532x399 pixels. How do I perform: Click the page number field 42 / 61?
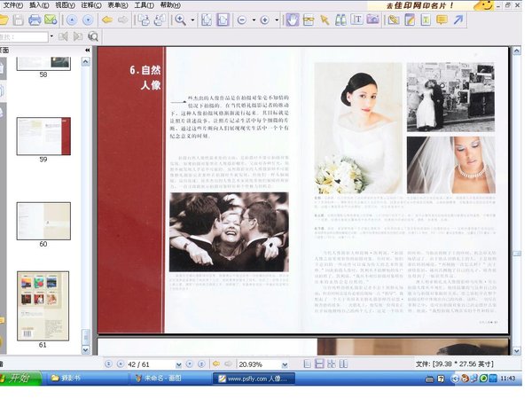point(143,364)
